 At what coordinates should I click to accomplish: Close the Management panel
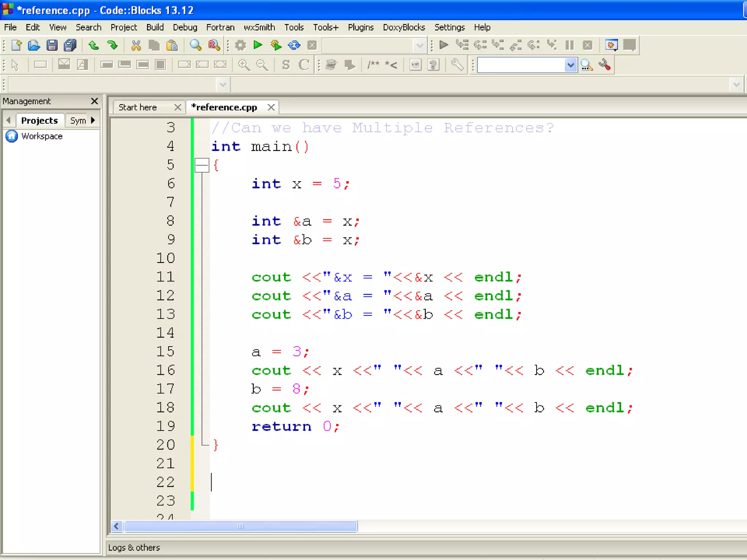pos(94,101)
